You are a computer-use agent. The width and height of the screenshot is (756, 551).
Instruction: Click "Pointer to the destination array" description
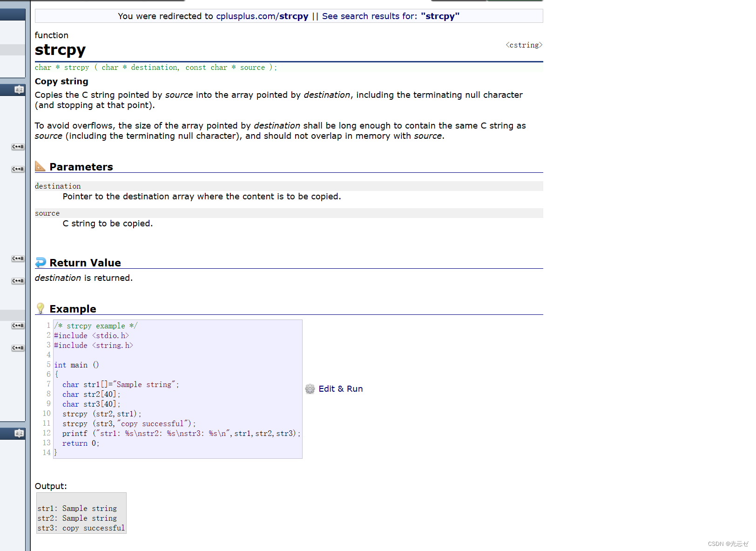tap(202, 197)
